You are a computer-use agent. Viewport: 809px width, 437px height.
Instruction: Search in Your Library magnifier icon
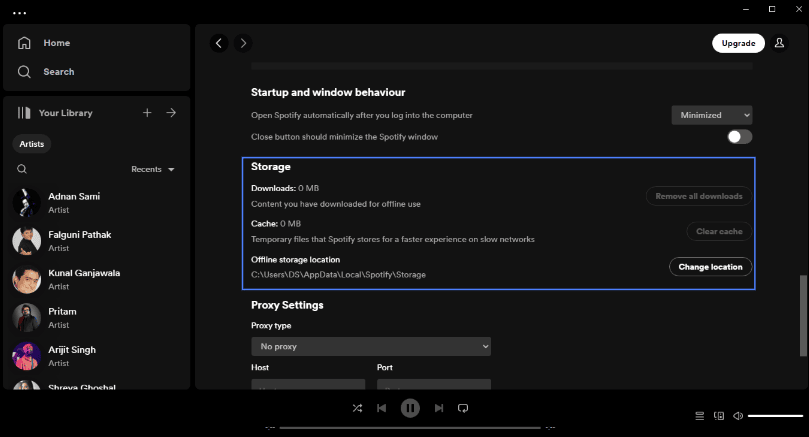(22, 169)
